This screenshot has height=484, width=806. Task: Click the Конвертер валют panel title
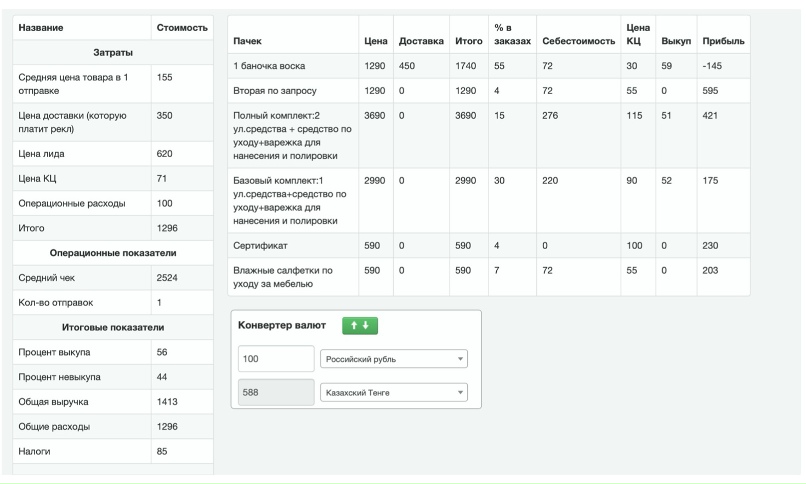click(283, 326)
